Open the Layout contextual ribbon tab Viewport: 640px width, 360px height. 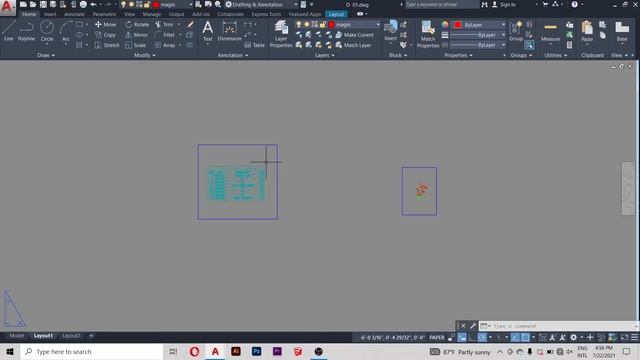coord(336,14)
